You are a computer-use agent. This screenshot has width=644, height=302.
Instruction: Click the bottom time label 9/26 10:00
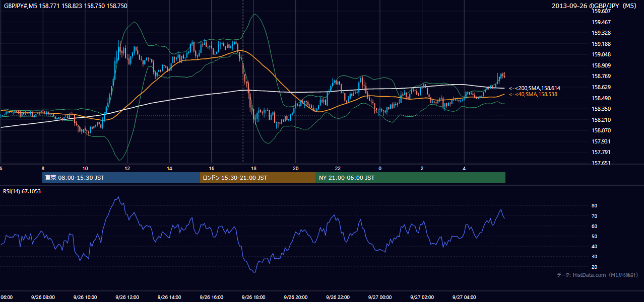(85, 297)
